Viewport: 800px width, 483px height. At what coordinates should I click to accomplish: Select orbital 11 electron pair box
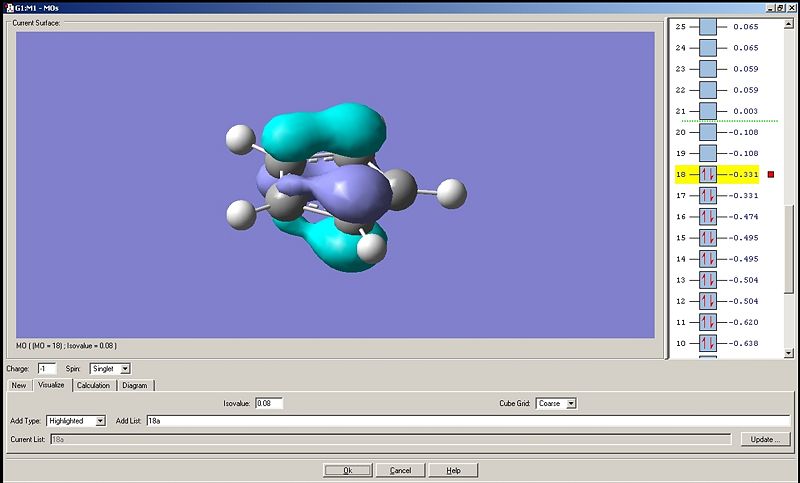click(x=708, y=322)
